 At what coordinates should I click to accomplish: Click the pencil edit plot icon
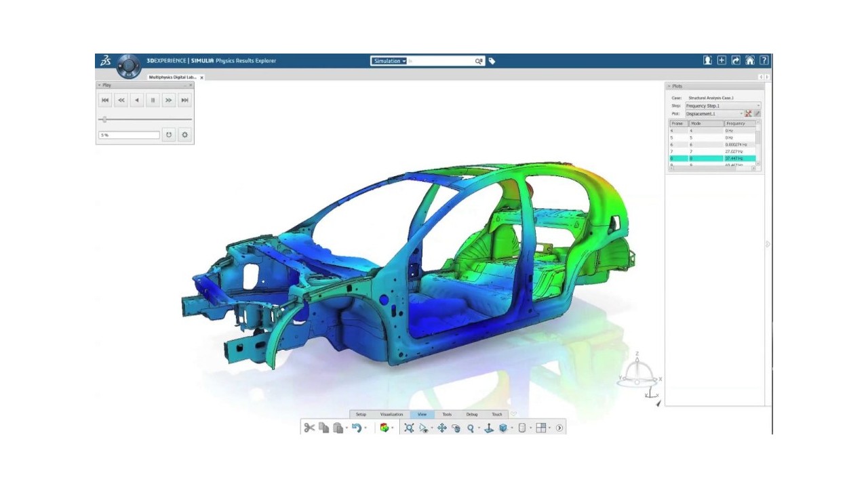point(757,114)
